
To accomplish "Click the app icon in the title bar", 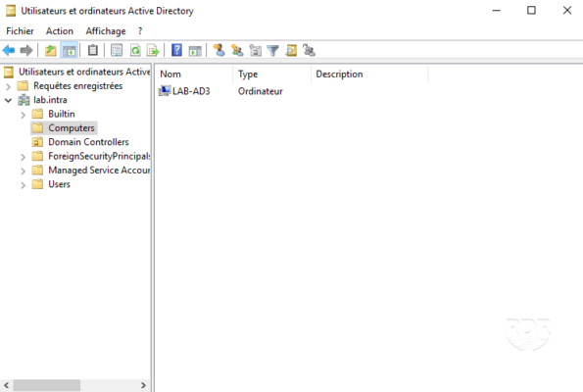I will tap(11, 11).
